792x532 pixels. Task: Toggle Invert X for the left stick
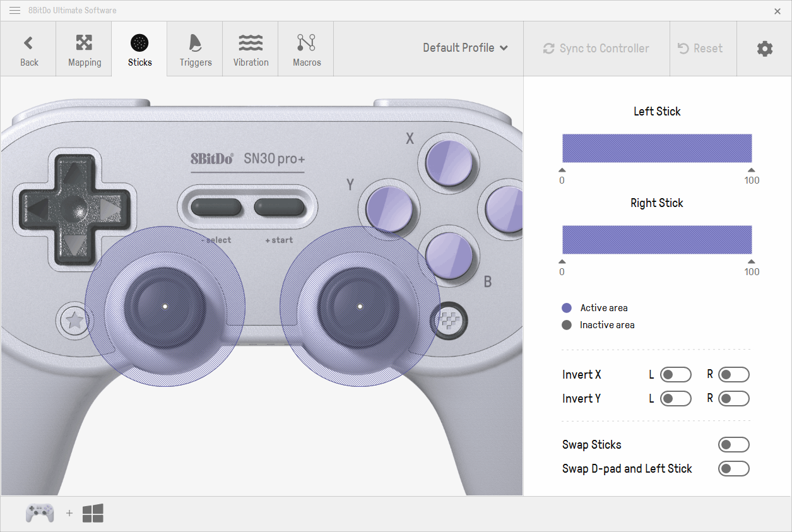point(676,375)
